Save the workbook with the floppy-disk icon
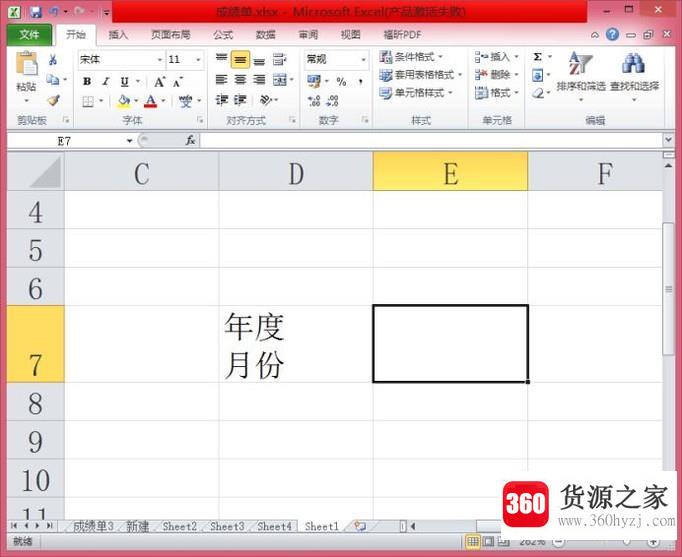The width and height of the screenshot is (682, 557). pos(35,11)
